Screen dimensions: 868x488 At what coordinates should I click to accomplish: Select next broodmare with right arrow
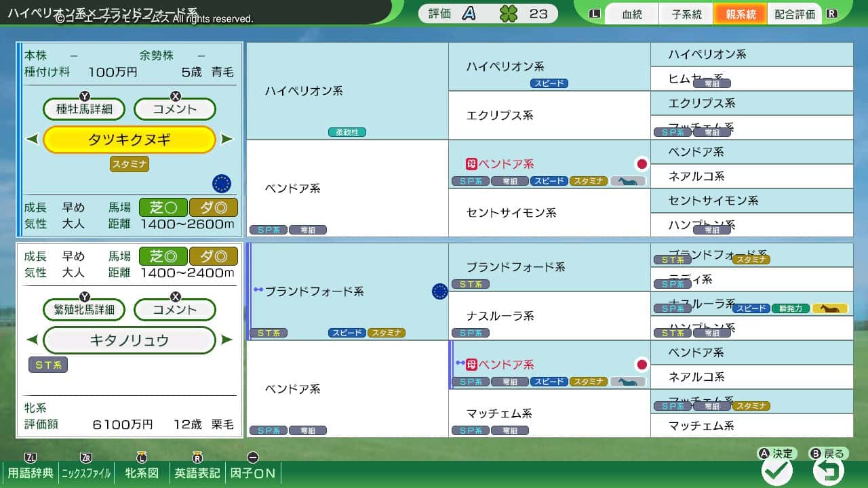point(227,340)
